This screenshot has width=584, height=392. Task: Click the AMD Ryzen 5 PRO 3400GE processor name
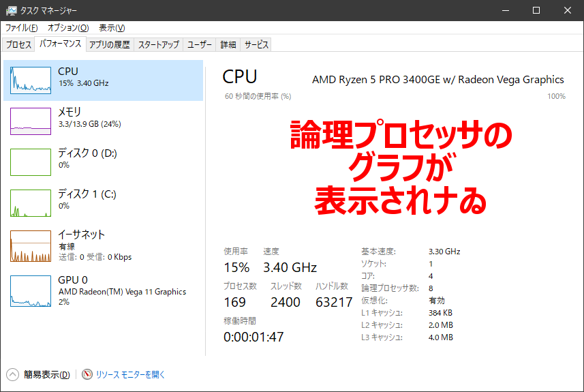pos(438,79)
